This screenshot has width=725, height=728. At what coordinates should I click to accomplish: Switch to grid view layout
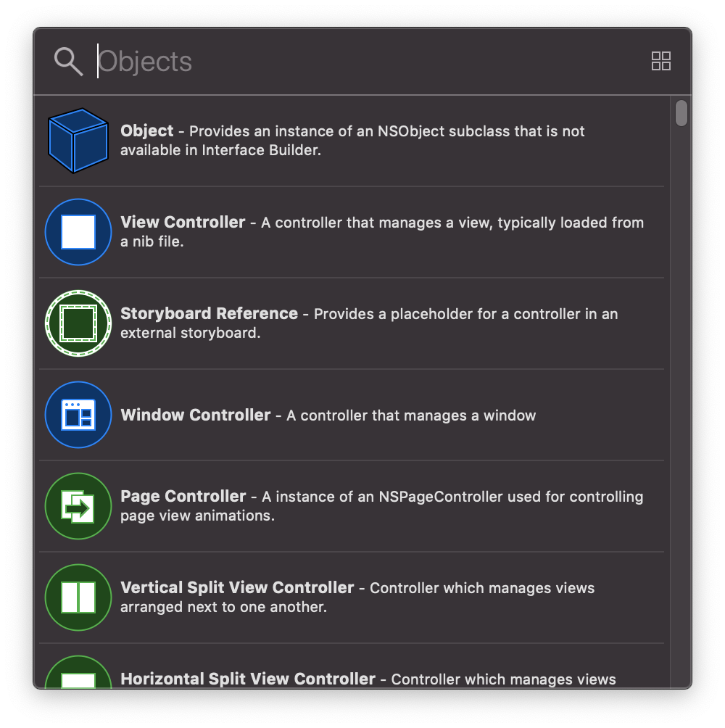661,62
